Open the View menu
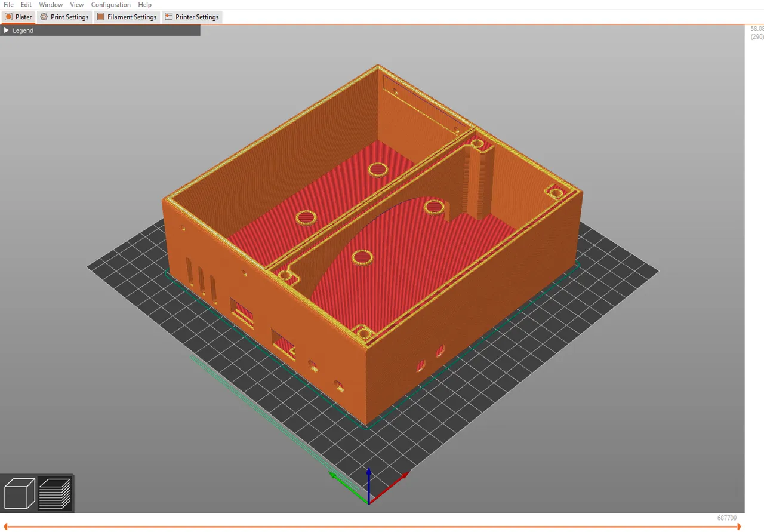Screen dimensions: 764x532 [x=76, y=5]
